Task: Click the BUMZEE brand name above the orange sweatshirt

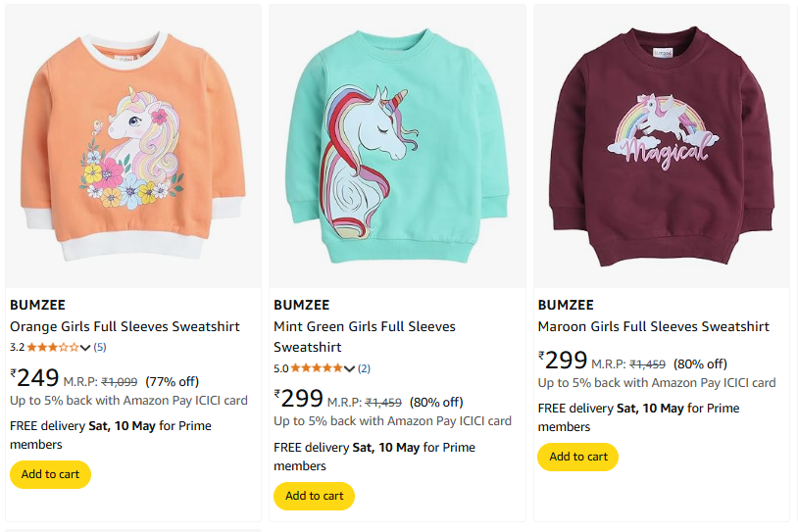Action: click(x=37, y=305)
